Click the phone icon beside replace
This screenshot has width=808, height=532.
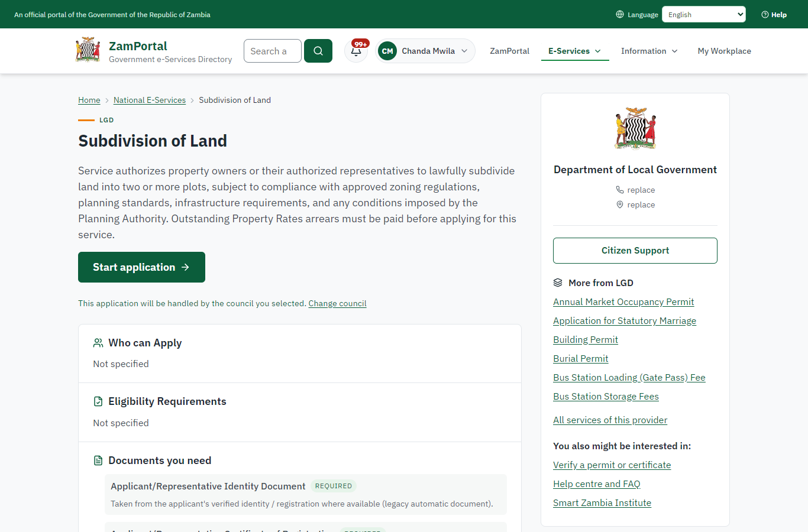pos(620,190)
